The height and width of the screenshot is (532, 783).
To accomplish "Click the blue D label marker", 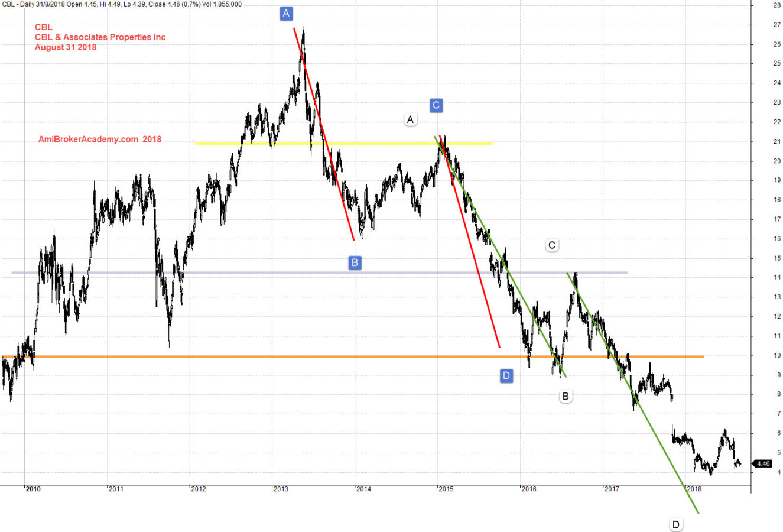I will [x=506, y=375].
